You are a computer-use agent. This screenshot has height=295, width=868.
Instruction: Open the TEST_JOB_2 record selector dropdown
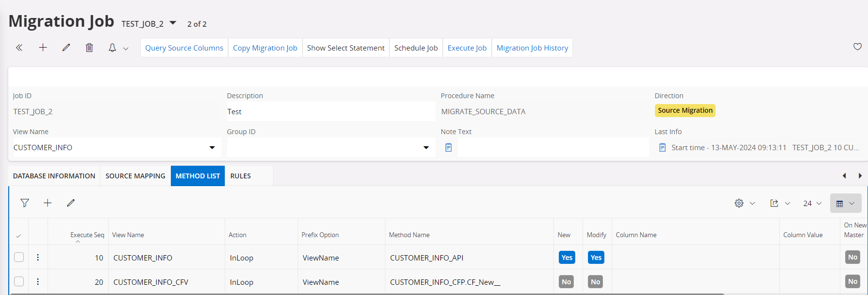click(x=173, y=23)
